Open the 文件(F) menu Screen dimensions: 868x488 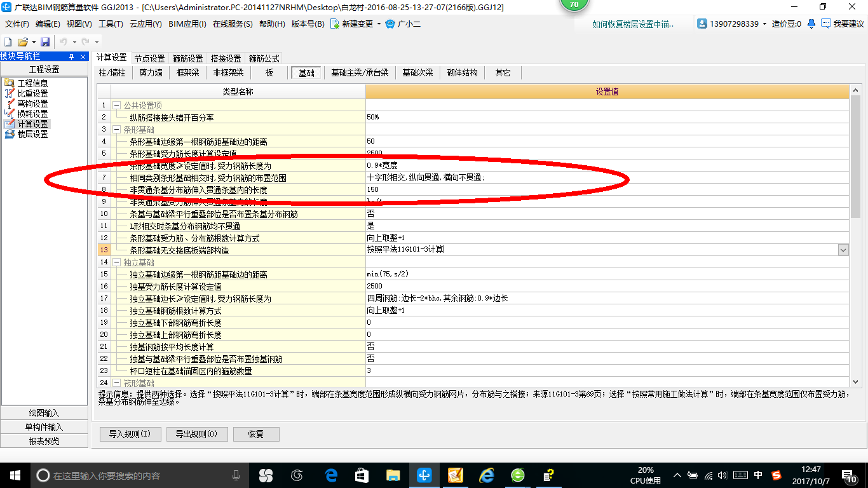click(17, 24)
